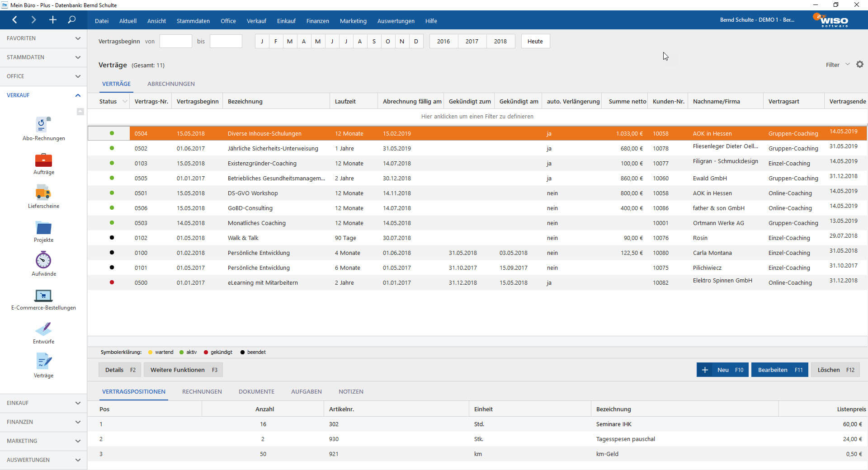Image resolution: width=868 pixels, height=470 pixels.
Task: Click the small scroll-up arrow in the sidebar
Action: pyautogui.click(x=80, y=111)
